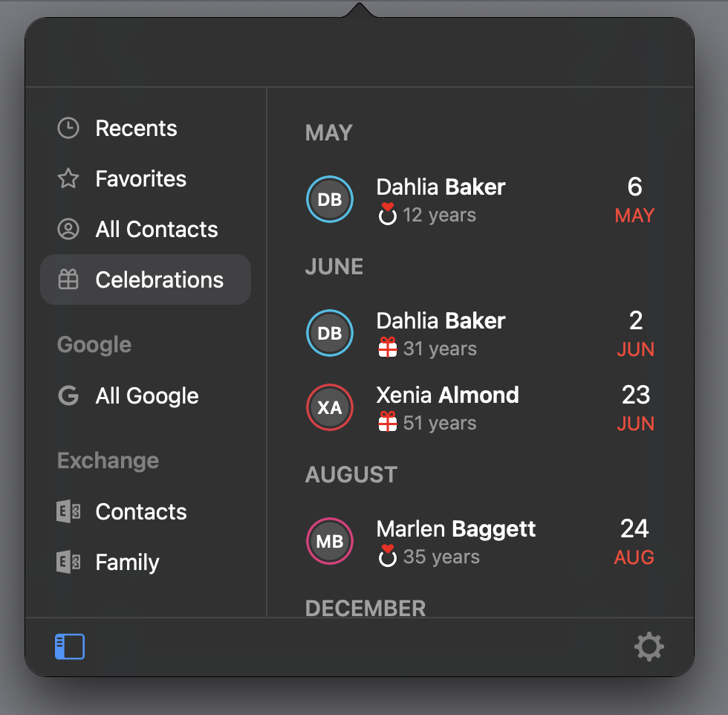Click the Recents clock icon
728x715 pixels.
click(68, 129)
